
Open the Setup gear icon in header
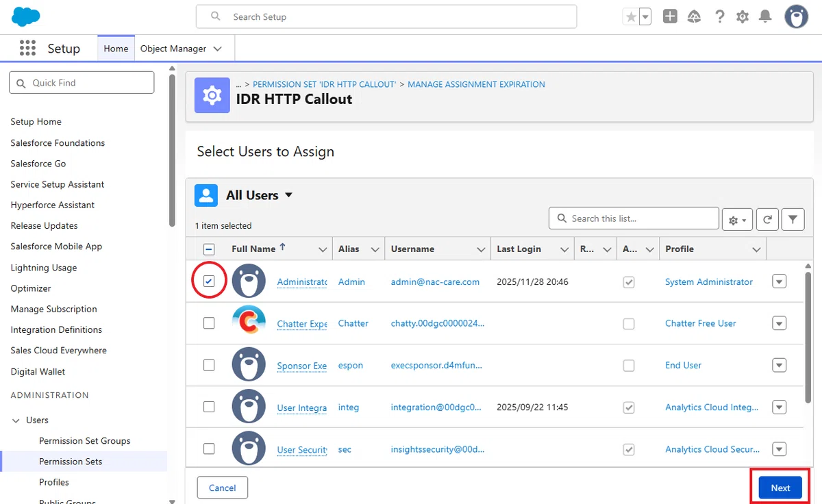(743, 17)
